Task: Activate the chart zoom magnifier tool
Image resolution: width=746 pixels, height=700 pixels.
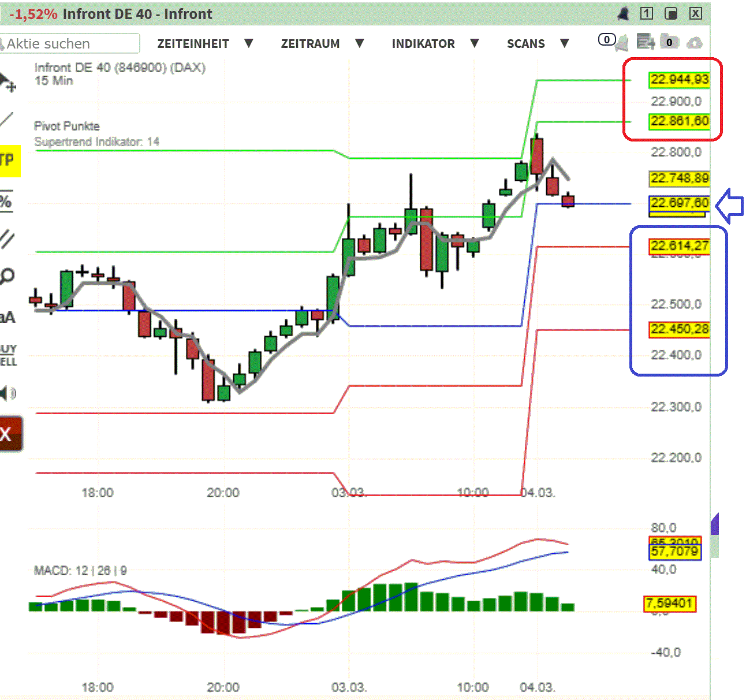Action: click(x=7, y=276)
